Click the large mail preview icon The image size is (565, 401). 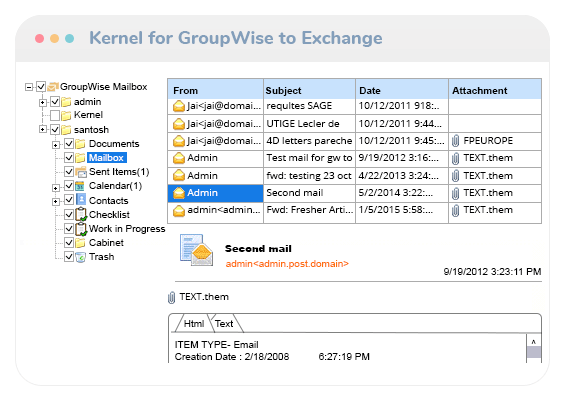click(x=196, y=250)
